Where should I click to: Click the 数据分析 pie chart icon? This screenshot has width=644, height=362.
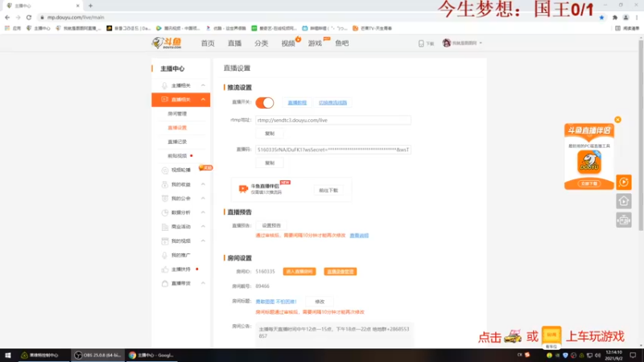(x=165, y=212)
